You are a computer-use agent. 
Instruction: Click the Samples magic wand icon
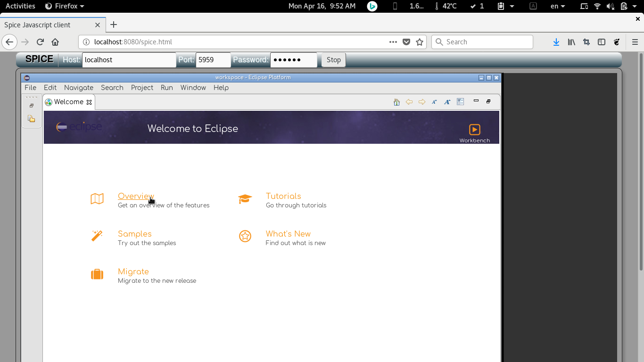coord(97,236)
